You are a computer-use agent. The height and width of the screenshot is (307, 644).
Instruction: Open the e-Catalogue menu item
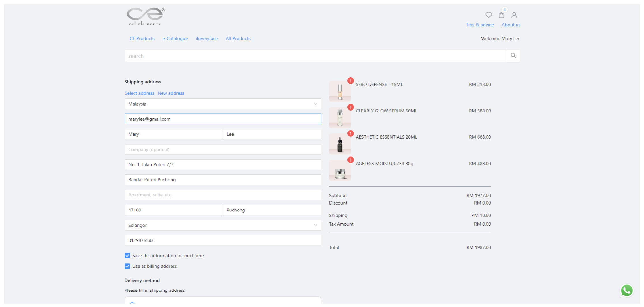coord(175,38)
